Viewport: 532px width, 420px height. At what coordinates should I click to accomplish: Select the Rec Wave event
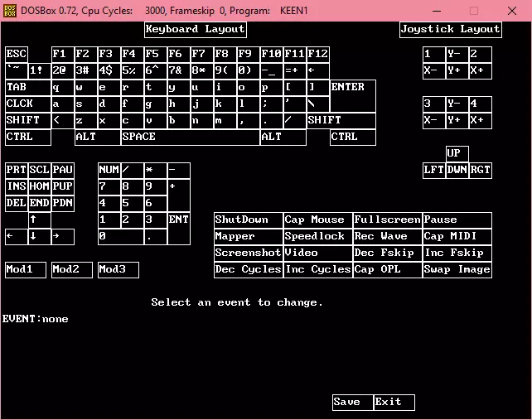pyautogui.click(x=388, y=236)
